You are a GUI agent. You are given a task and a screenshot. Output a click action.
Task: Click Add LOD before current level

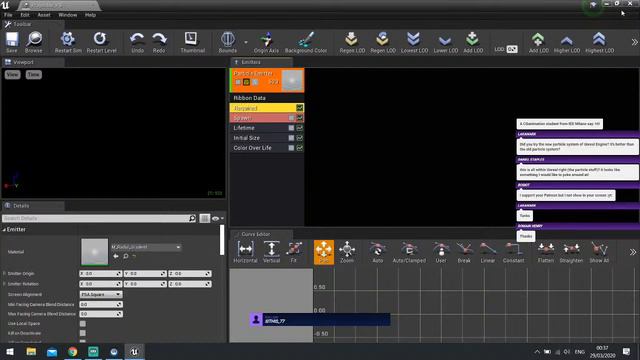tap(473, 42)
